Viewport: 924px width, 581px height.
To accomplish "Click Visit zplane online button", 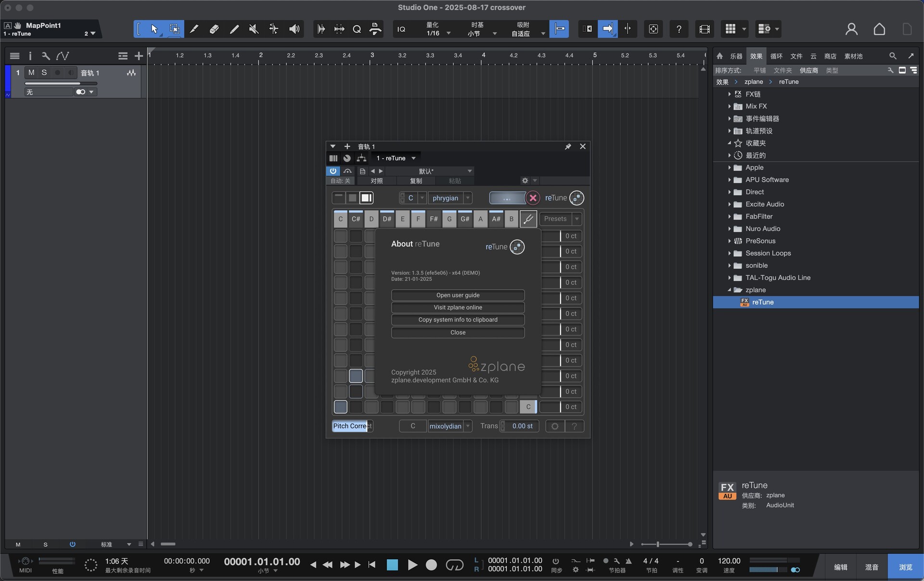I will 458,308.
